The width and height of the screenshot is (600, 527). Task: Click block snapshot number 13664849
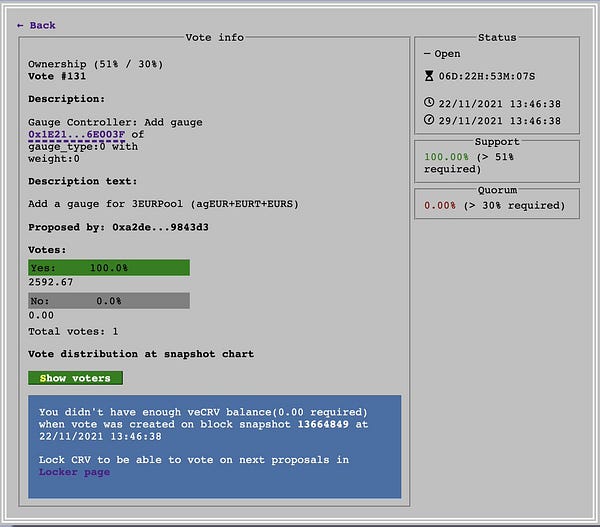pos(323,424)
